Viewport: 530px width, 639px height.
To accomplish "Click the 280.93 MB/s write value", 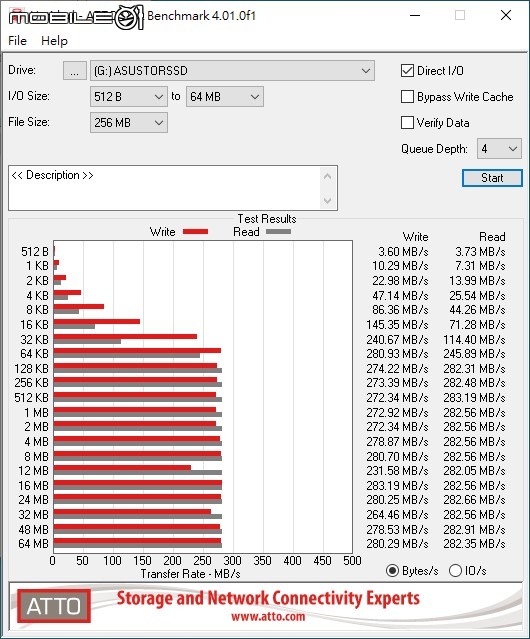I will pos(397,354).
